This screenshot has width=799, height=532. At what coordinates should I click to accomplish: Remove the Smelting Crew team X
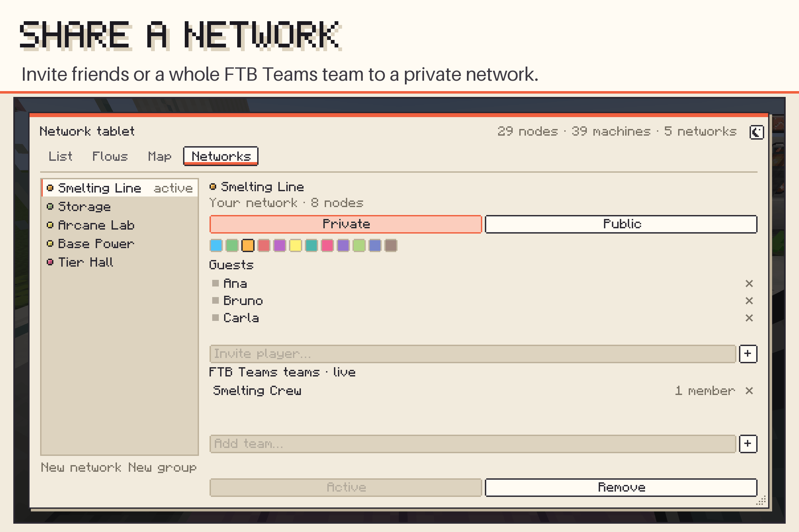click(749, 391)
